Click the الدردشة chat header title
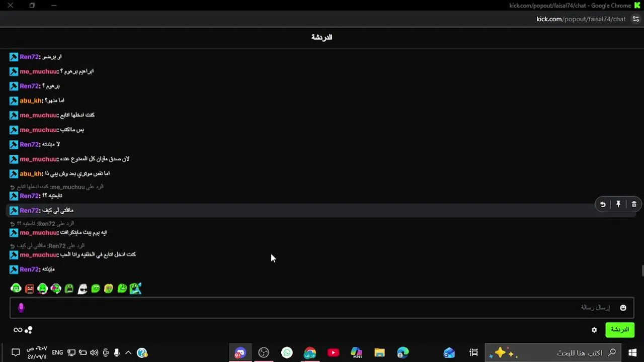Viewport: 644px width, 362px height. tap(321, 37)
